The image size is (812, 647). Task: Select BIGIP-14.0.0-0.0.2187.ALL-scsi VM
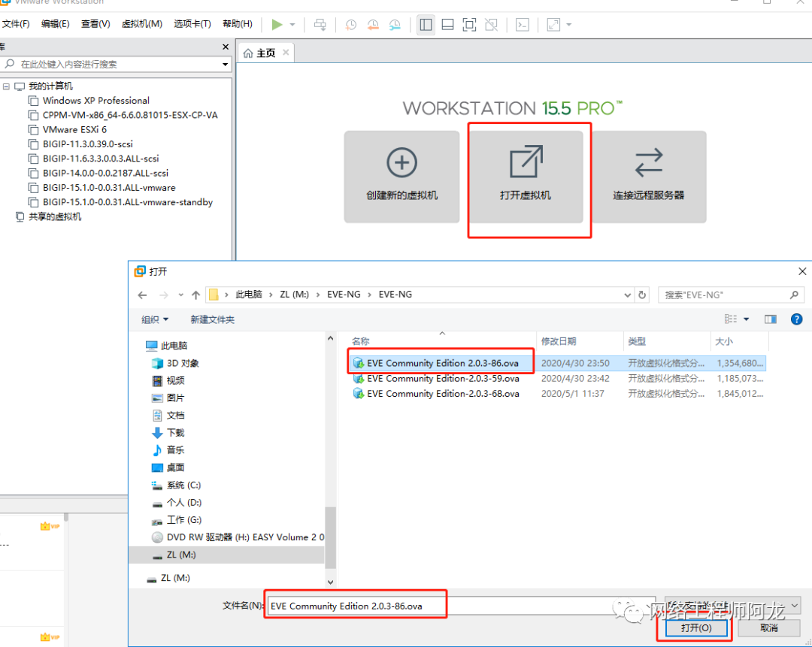click(105, 173)
